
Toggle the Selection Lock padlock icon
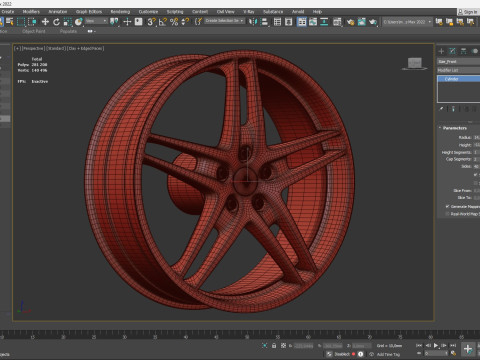coord(274,346)
